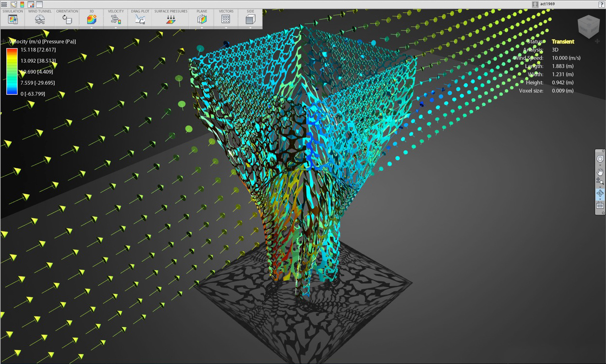Image resolution: width=606 pixels, height=364 pixels.
Task: Click the WIND TUNNEL toolbar label
Action: [x=40, y=11]
